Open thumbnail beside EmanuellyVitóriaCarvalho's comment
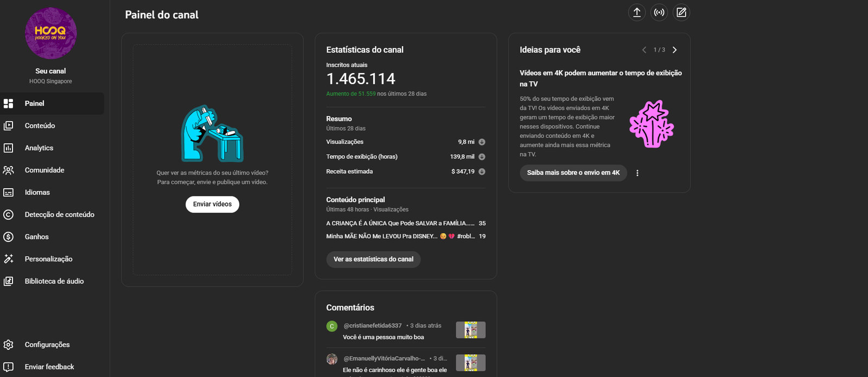 click(x=470, y=362)
